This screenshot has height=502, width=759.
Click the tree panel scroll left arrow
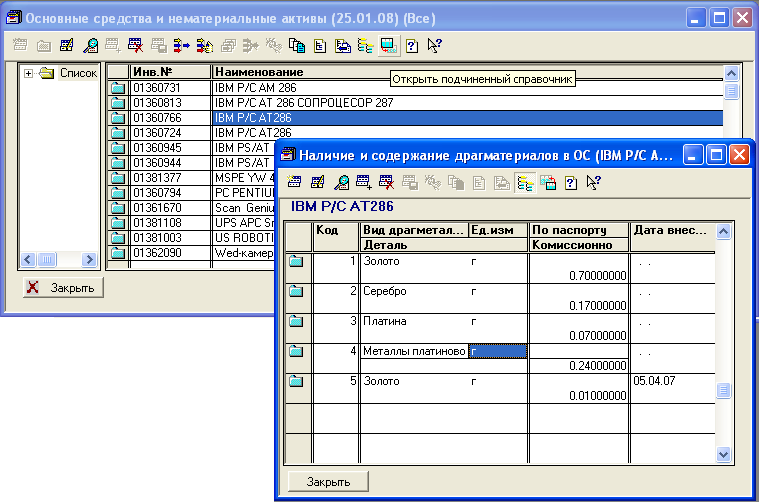[28, 259]
